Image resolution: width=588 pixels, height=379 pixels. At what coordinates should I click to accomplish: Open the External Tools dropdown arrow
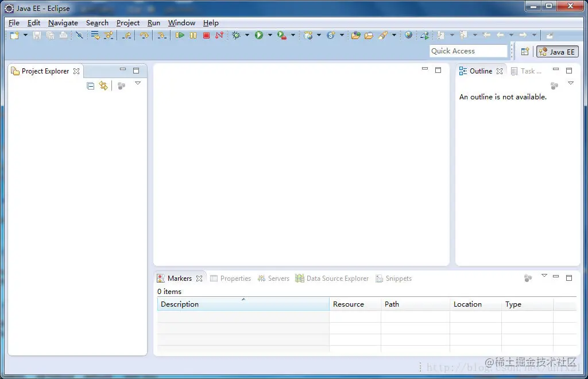293,35
